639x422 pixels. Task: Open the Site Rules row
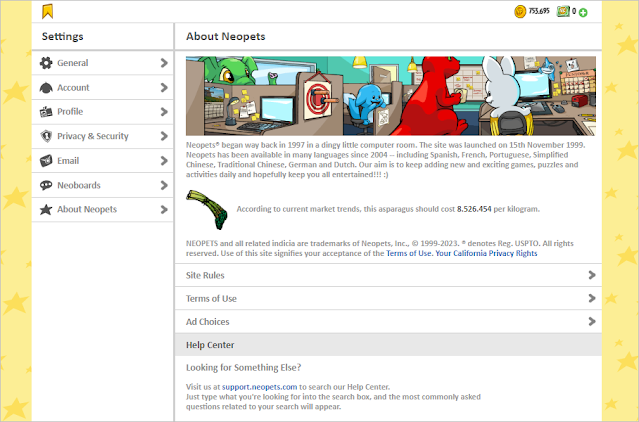[388, 275]
